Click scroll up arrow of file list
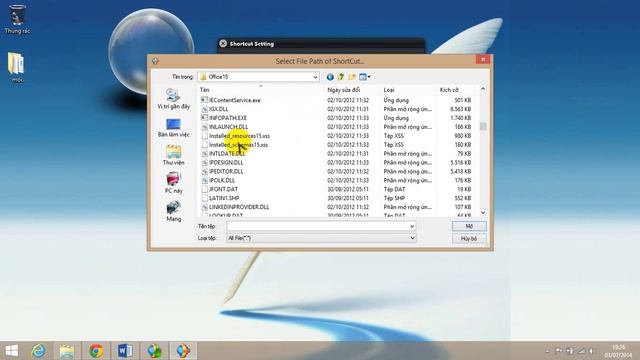Image resolution: width=640 pixels, height=360 pixels. coord(483,89)
